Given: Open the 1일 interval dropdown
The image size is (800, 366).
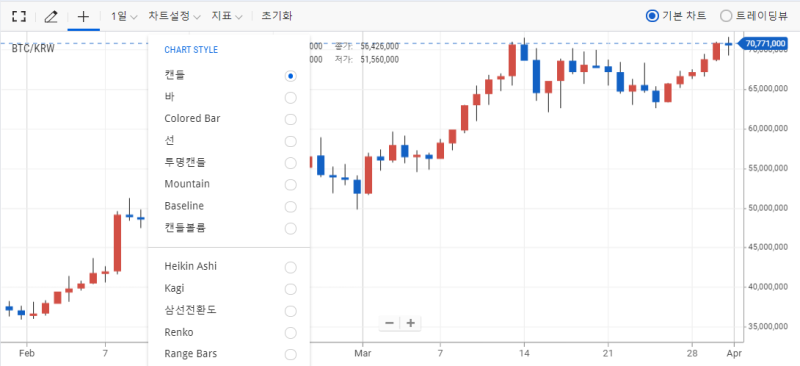Looking at the screenshot, I should point(124,16).
